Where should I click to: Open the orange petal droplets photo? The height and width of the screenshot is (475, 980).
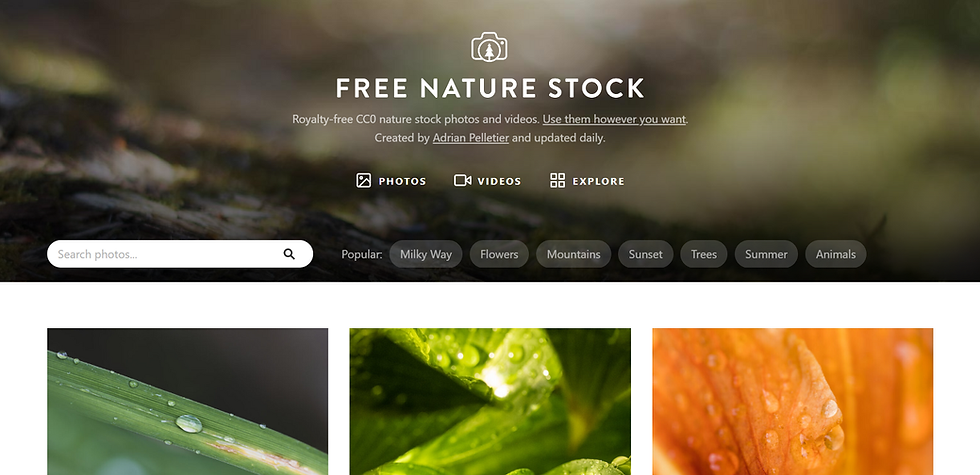[x=792, y=401]
